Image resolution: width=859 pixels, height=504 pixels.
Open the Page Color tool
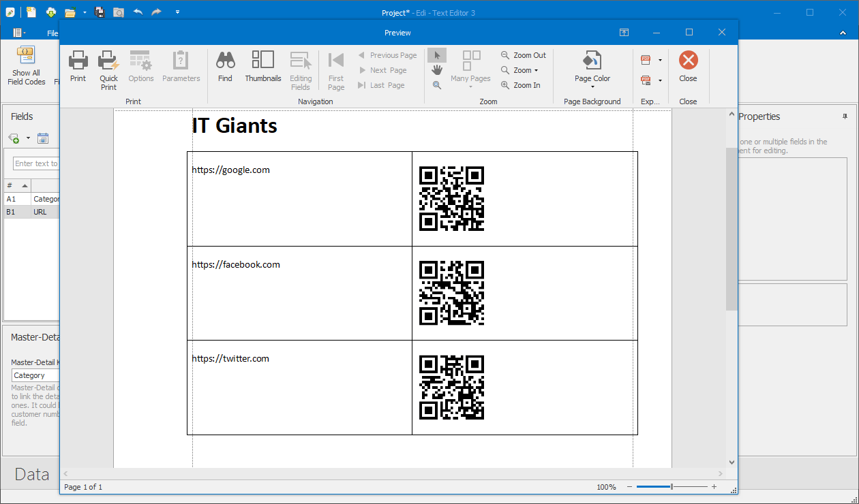tap(591, 68)
